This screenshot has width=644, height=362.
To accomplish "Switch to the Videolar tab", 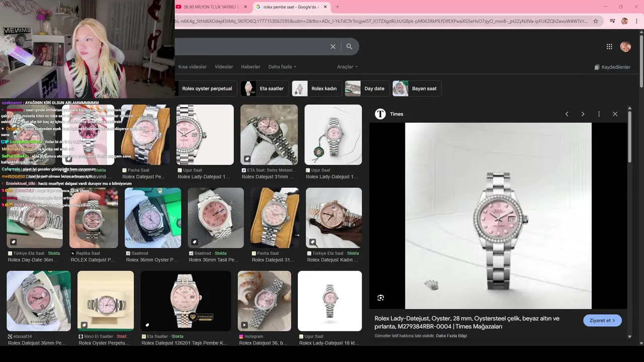I will [x=224, y=67].
